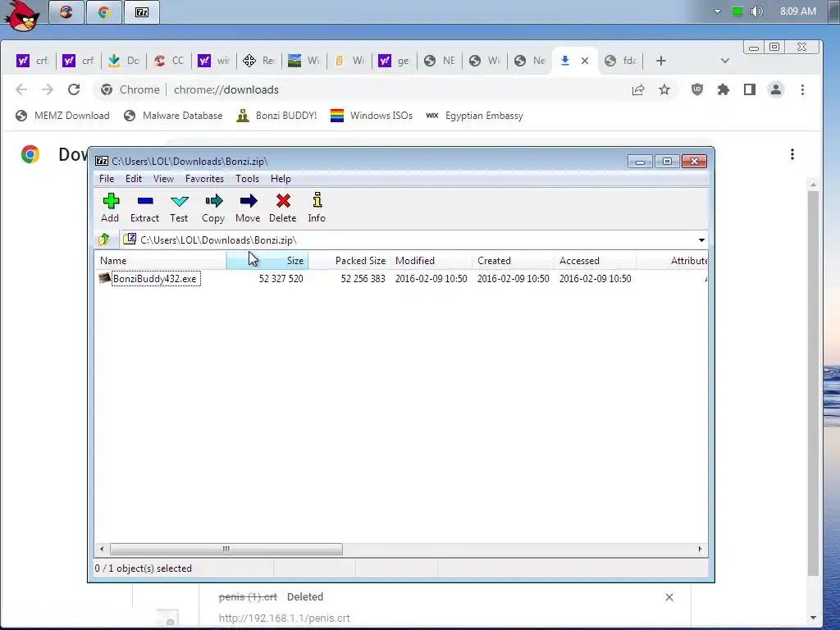Sort by the Name column header

coord(161,261)
